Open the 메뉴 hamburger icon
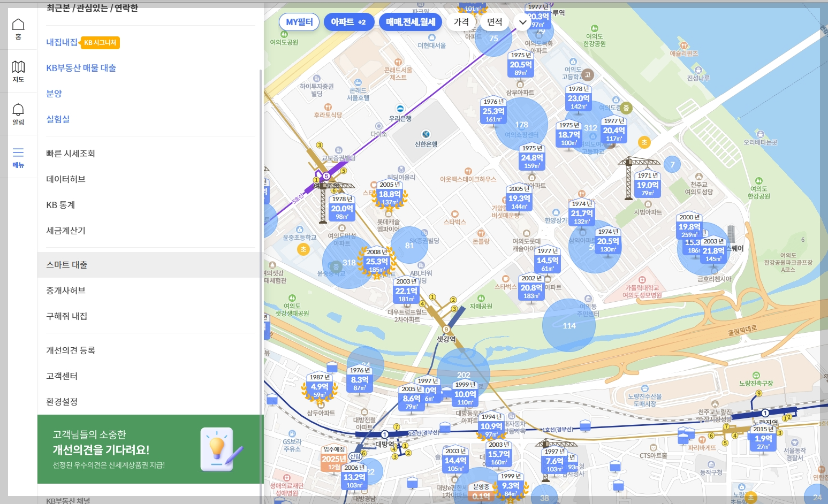 [x=18, y=157]
